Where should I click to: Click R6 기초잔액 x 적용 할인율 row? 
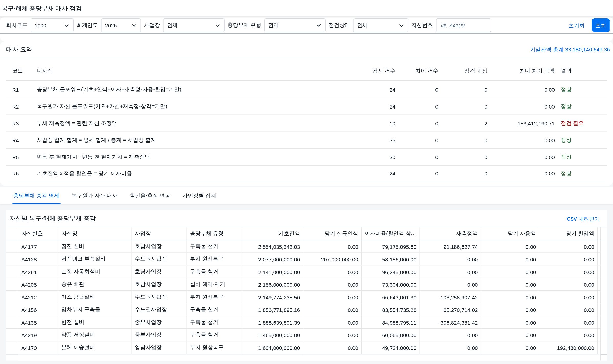coord(306,174)
